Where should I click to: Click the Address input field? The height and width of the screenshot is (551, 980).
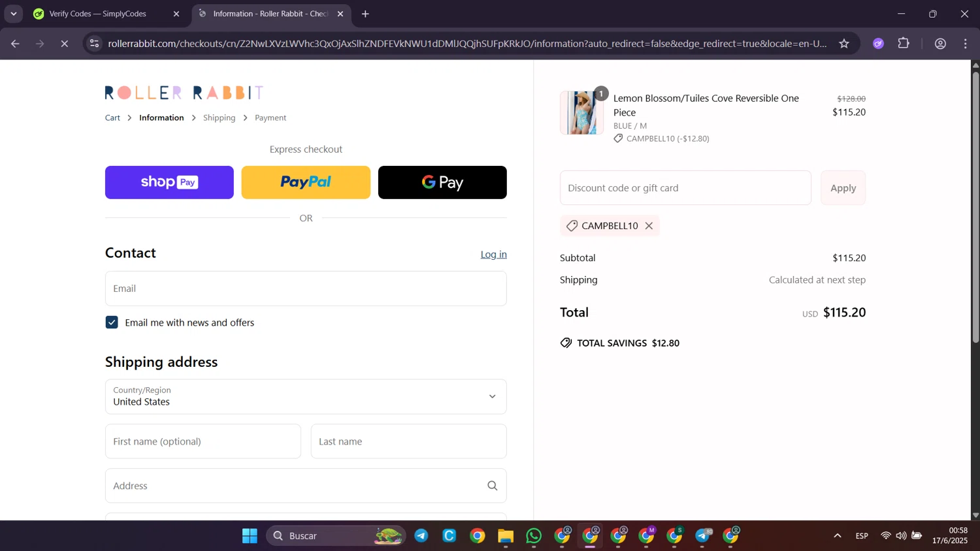[306, 486]
